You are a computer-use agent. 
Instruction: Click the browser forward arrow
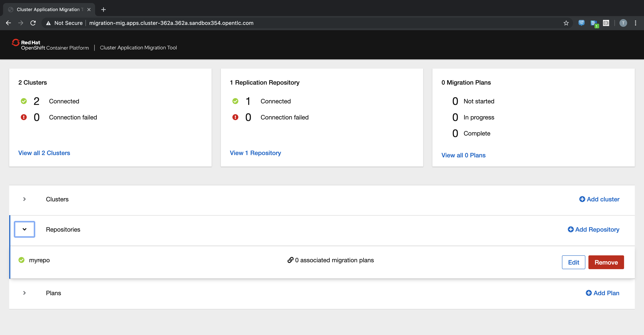tap(21, 23)
